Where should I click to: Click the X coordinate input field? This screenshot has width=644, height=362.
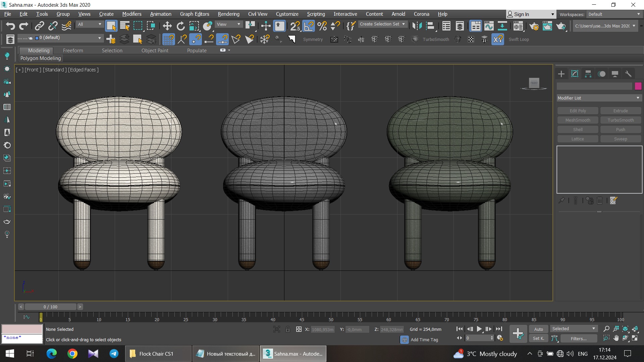coord(322,329)
